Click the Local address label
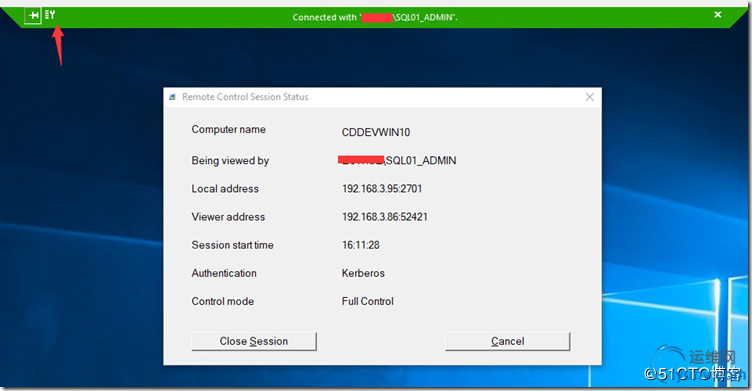Screen dimensions: 752x391 225,189
